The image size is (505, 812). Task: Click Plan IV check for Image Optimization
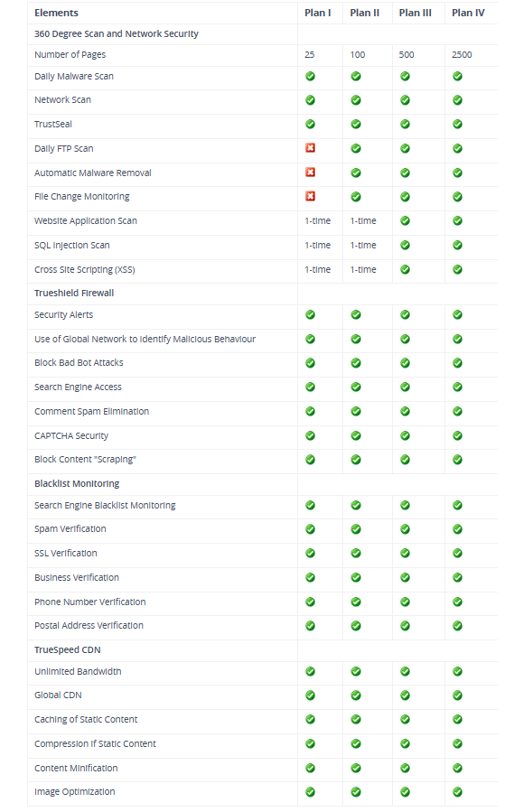point(457,791)
